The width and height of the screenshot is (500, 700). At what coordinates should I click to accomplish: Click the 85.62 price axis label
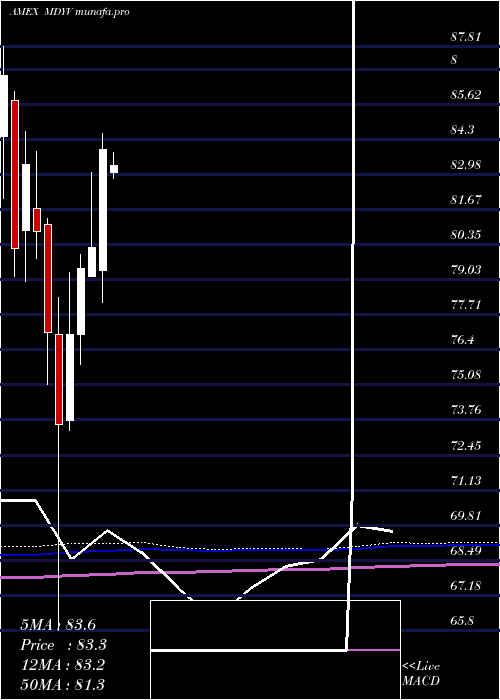pos(466,95)
